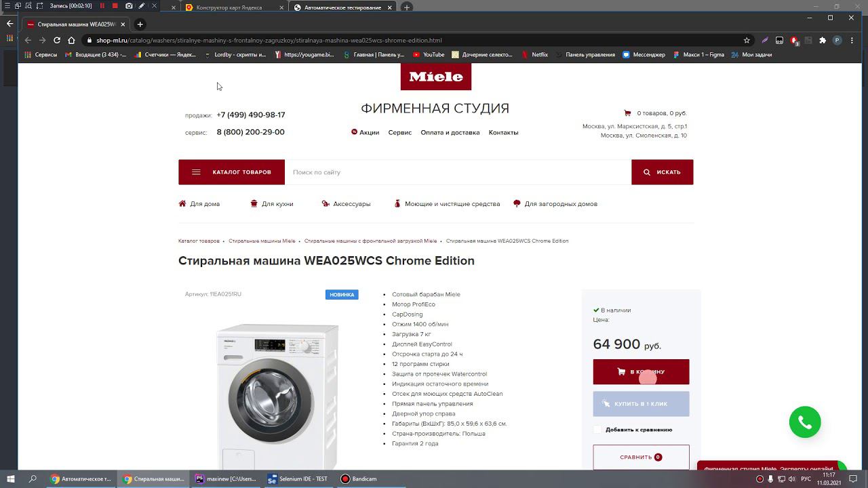Click the Стиральные машины Miele breadcrumb

click(x=262, y=241)
